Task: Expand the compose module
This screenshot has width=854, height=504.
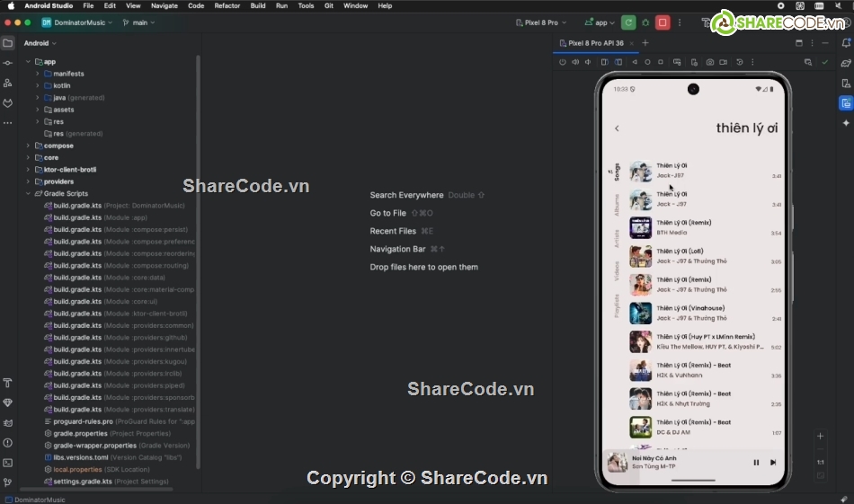Action: [x=29, y=146]
